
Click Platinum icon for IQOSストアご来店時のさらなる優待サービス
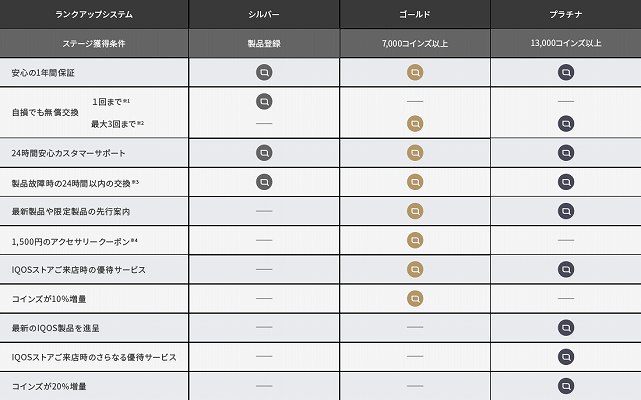[566, 357]
